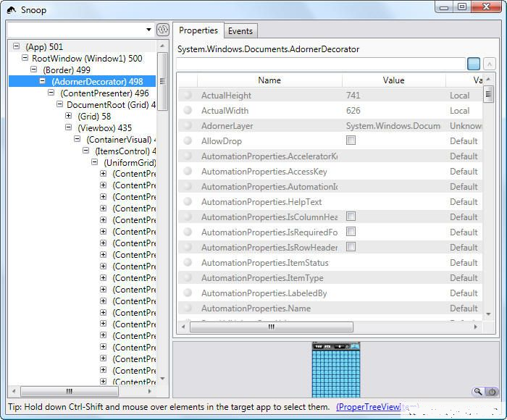Image resolution: width=507 pixels, height=420 pixels.
Task: Maximize the Snoop window
Action: (x=462, y=7)
